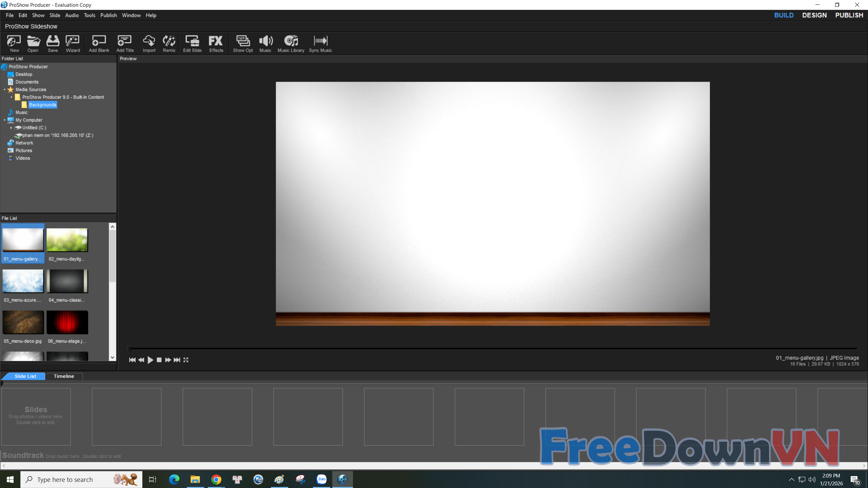
Task: Click the Import icon
Action: pyautogui.click(x=149, y=43)
